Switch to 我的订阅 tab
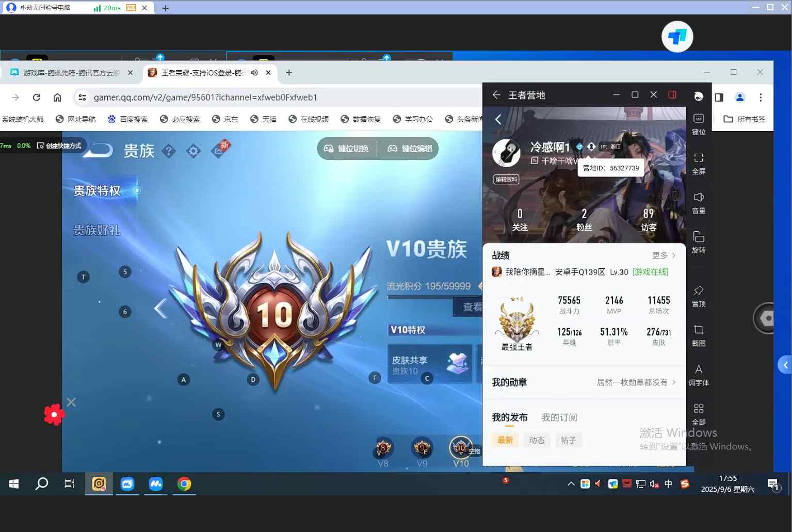The width and height of the screenshot is (792, 532). click(x=559, y=417)
